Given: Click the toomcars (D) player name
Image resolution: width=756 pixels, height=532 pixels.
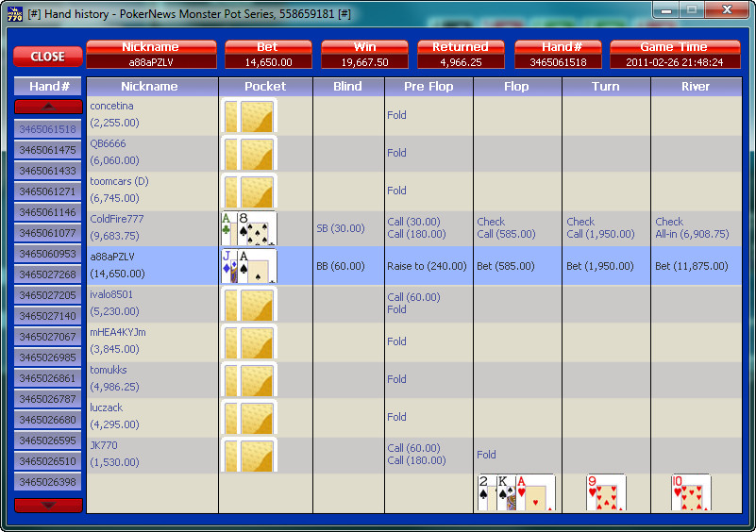Looking at the screenshot, I should (x=119, y=181).
